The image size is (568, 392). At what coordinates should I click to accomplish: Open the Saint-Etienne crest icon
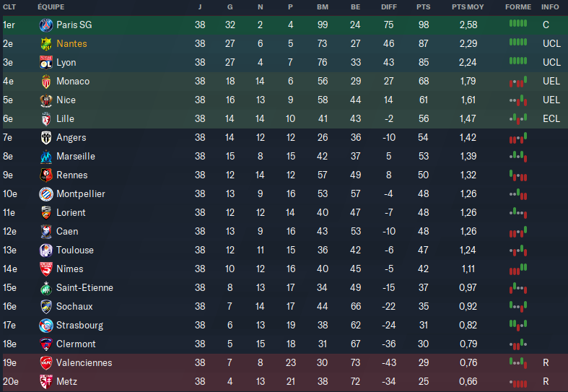point(46,288)
